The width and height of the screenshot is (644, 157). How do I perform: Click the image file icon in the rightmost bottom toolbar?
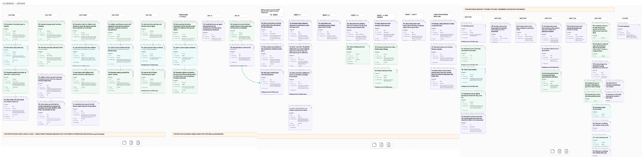[x=567, y=151]
